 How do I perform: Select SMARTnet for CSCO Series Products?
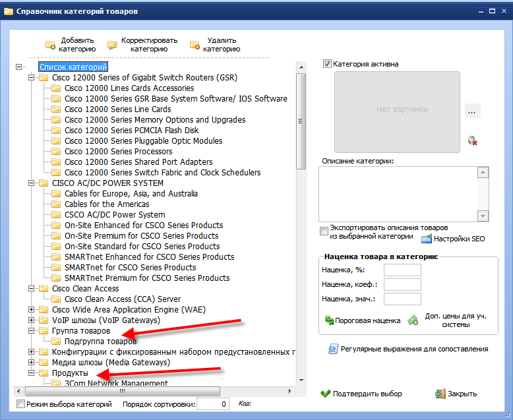coord(130,267)
